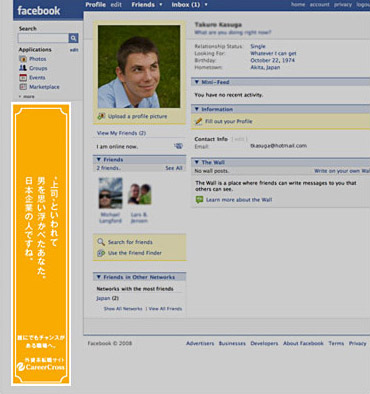Click See All friends link

coord(174,168)
